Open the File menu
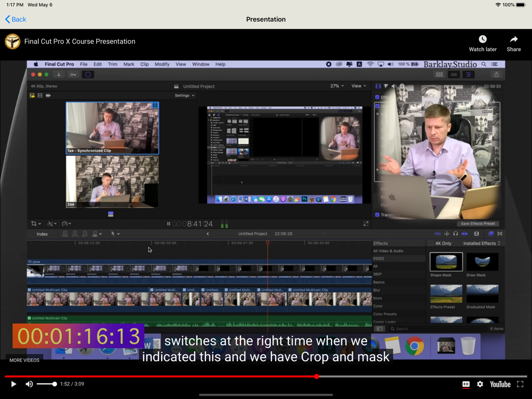532x399 pixels. tap(84, 64)
